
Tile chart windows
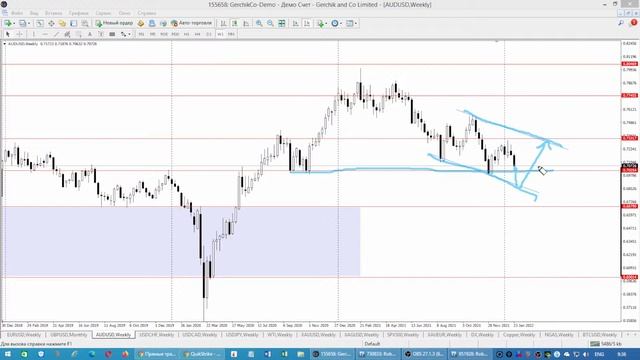tap(282, 23)
